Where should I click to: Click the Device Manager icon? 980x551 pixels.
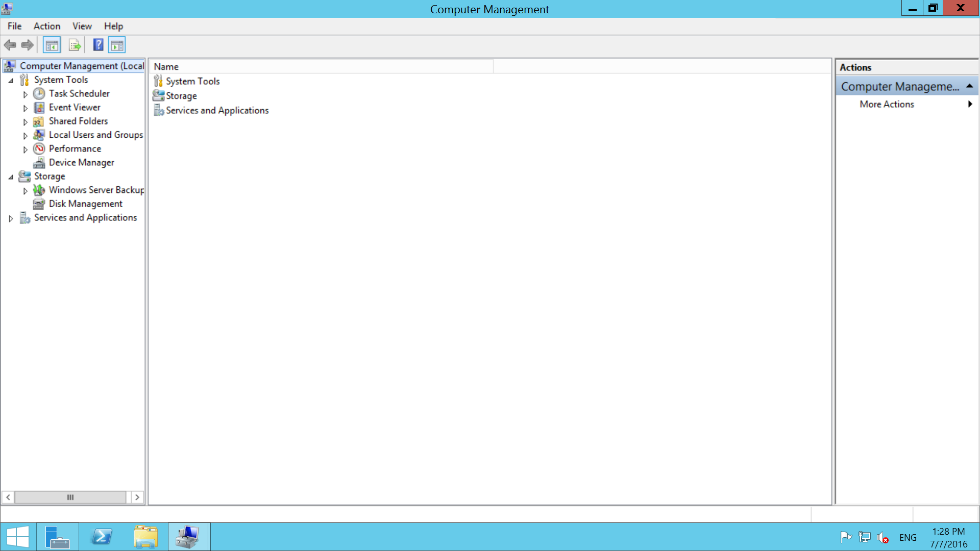[39, 162]
